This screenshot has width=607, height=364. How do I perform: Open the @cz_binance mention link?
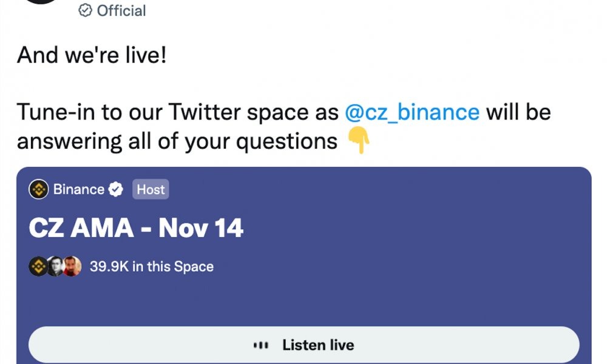(x=412, y=112)
